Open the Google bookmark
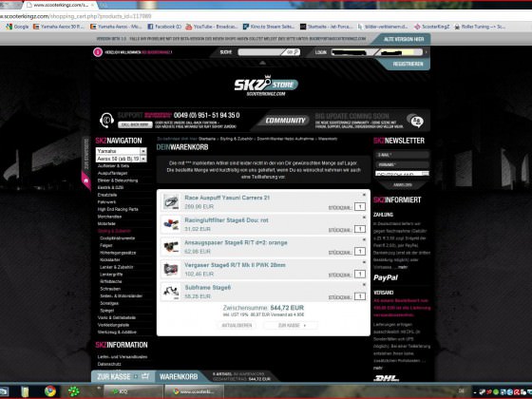Screen dimensions: 532x399 pyautogui.click(x=18, y=27)
